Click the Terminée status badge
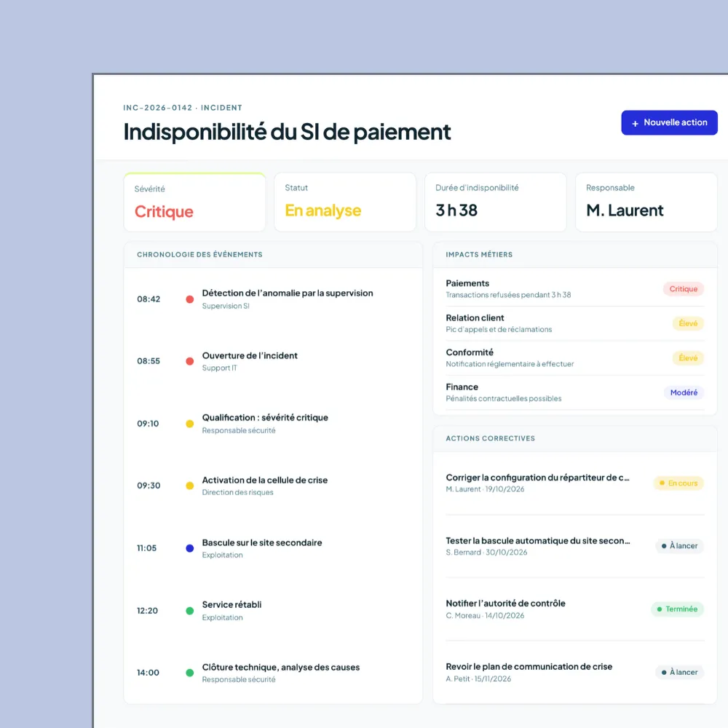Screen dimensions: 728x728 (x=677, y=609)
